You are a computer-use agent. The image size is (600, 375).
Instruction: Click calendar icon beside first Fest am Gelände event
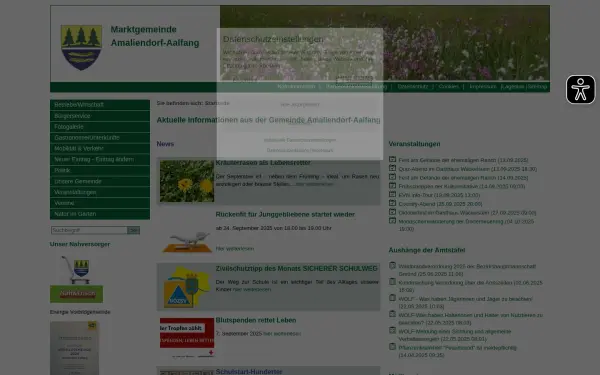click(x=392, y=159)
